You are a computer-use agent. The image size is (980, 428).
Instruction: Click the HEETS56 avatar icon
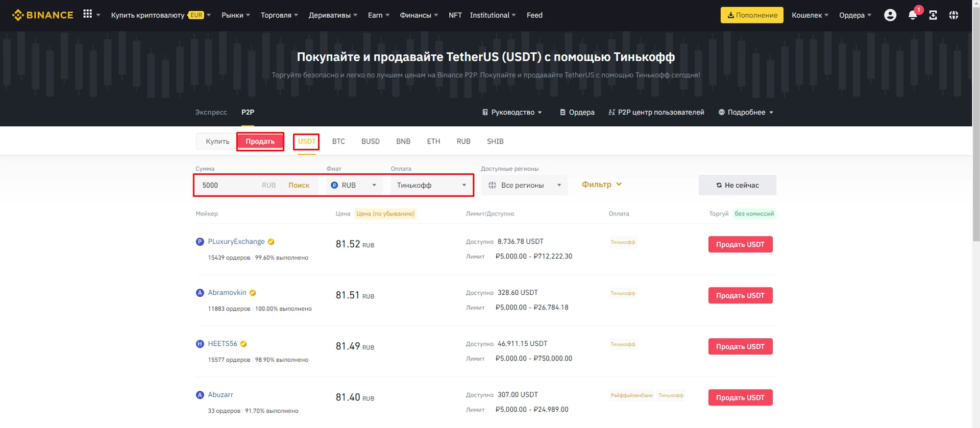pos(200,344)
